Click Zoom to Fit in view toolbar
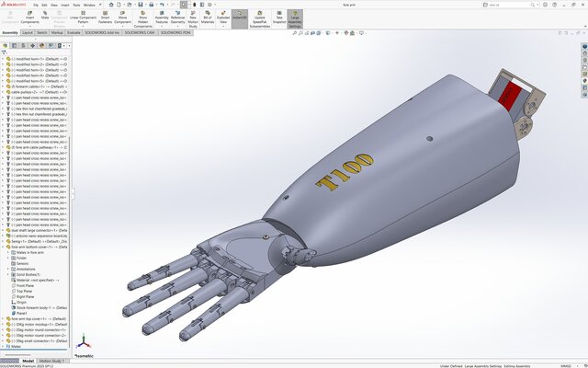This screenshot has height=368, width=588. point(294,33)
